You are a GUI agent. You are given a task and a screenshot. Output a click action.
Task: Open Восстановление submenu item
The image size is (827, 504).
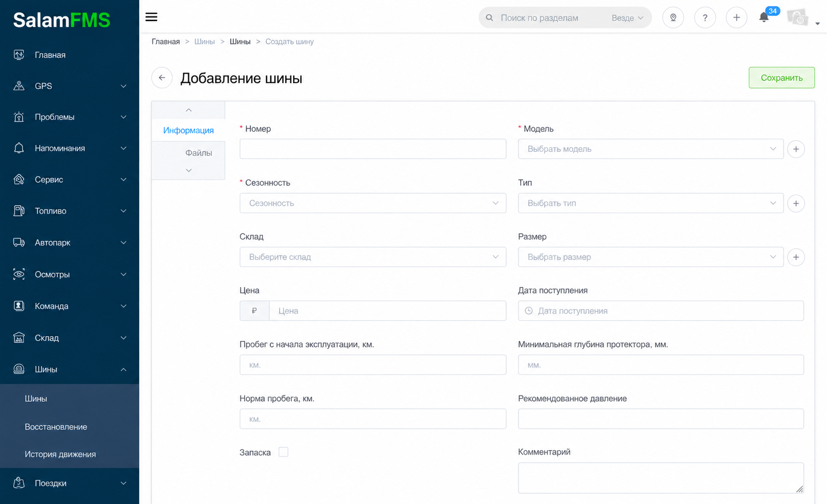tap(56, 427)
